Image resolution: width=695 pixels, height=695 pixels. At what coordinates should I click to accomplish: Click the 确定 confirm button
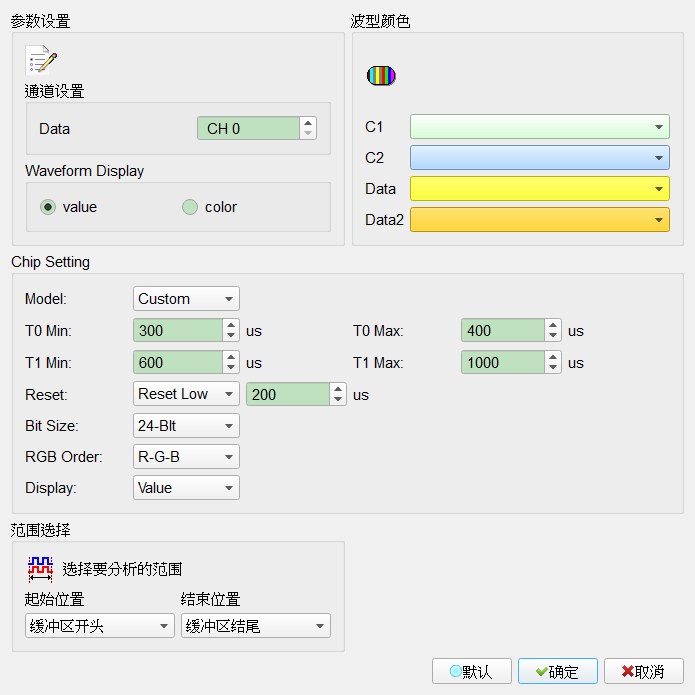tap(558, 672)
